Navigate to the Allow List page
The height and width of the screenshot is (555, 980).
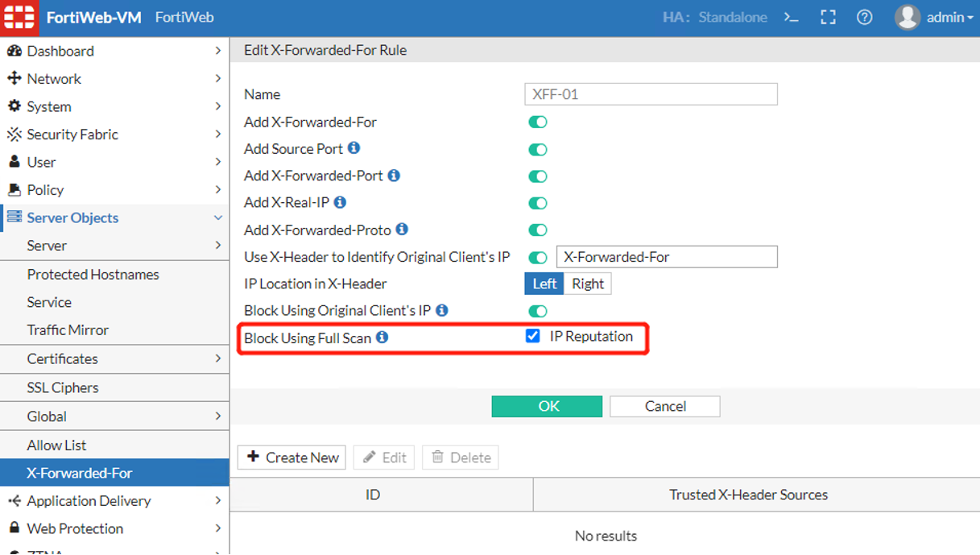coord(56,444)
